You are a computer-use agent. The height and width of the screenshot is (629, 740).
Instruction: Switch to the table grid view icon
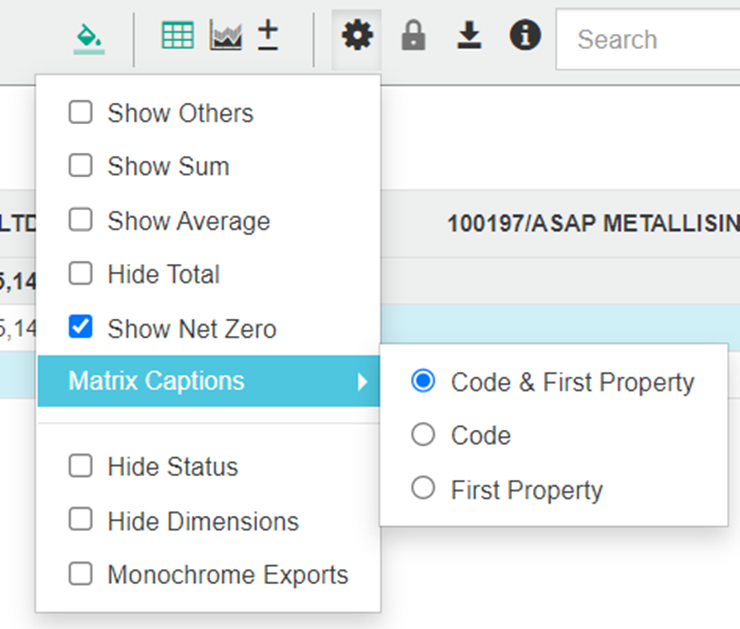[x=178, y=36]
